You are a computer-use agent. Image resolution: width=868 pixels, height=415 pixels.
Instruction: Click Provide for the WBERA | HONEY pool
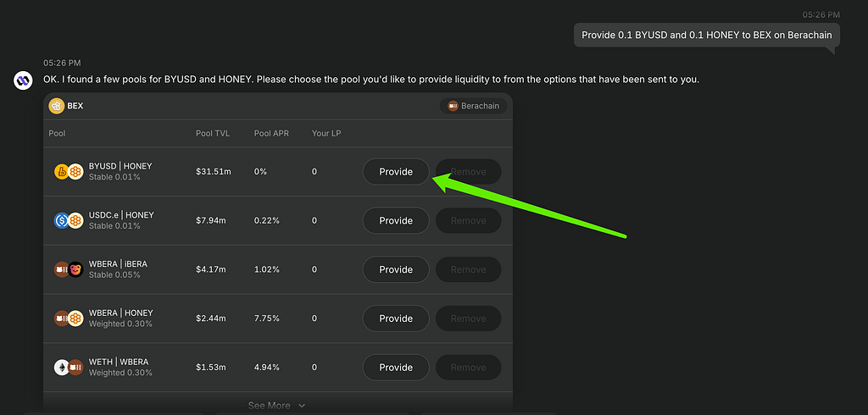point(396,318)
